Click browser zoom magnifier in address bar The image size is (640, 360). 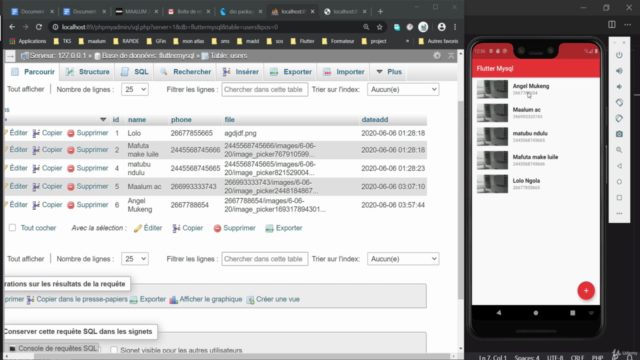pyautogui.click(x=366, y=27)
